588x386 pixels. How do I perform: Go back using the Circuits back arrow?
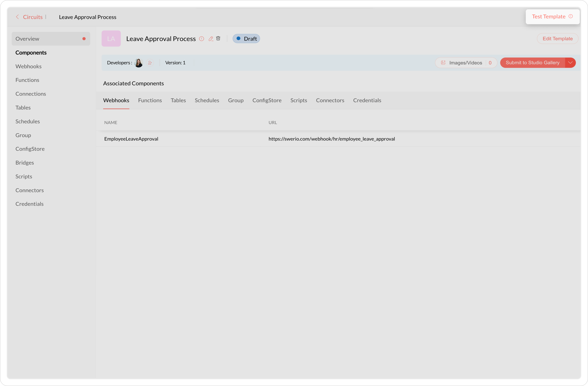pos(17,17)
